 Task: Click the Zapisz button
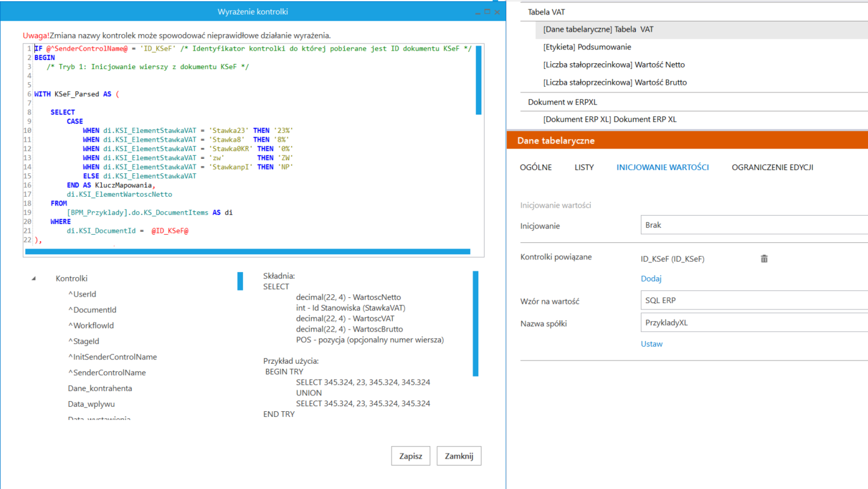click(x=411, y=456)
